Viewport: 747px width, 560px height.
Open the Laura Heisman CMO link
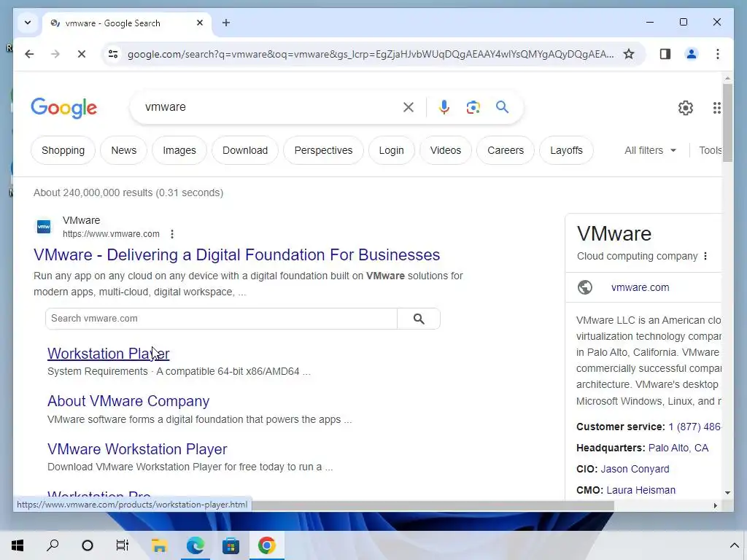(640, 490)
